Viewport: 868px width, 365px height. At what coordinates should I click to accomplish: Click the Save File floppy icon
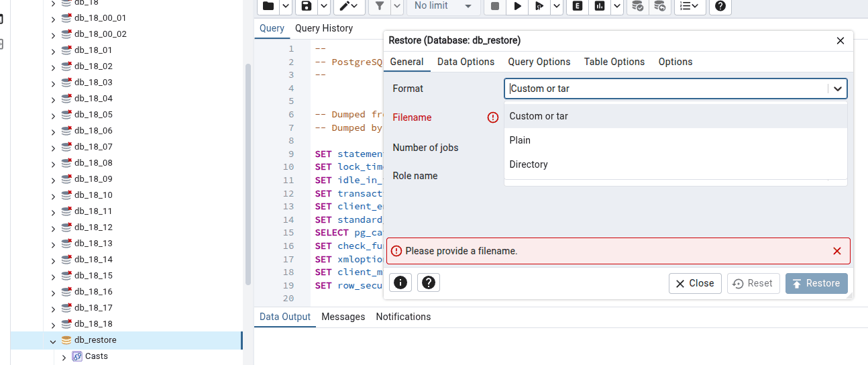(307, 6)
